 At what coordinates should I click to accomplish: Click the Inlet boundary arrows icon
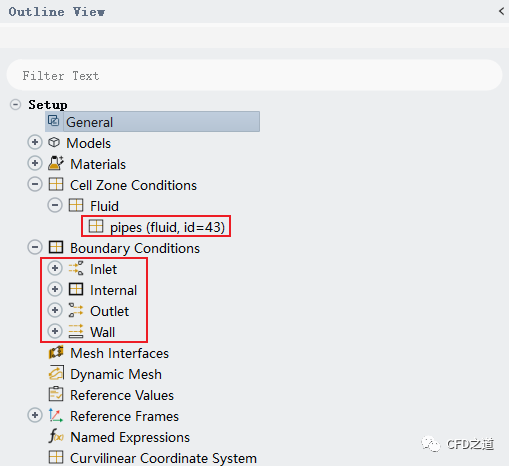tap(76, 269)
